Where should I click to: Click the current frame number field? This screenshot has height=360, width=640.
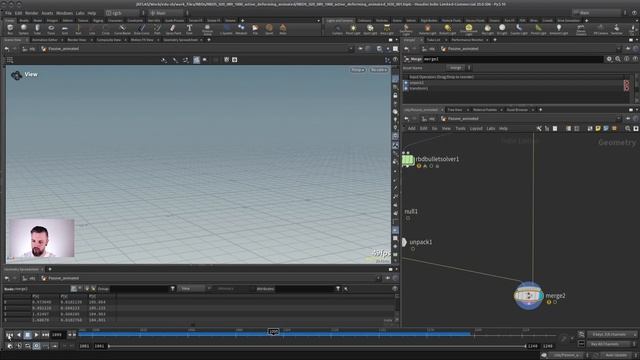coord(58,335)
